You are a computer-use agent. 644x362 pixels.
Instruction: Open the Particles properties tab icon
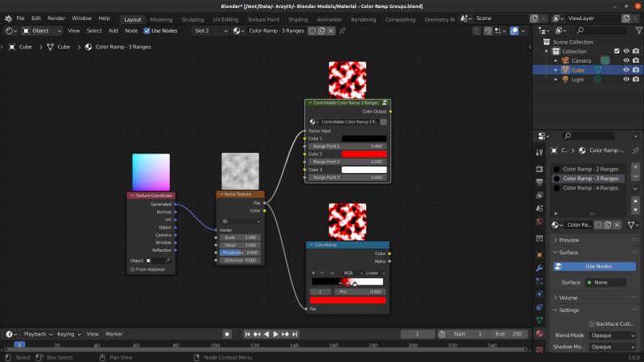point(539,281)
